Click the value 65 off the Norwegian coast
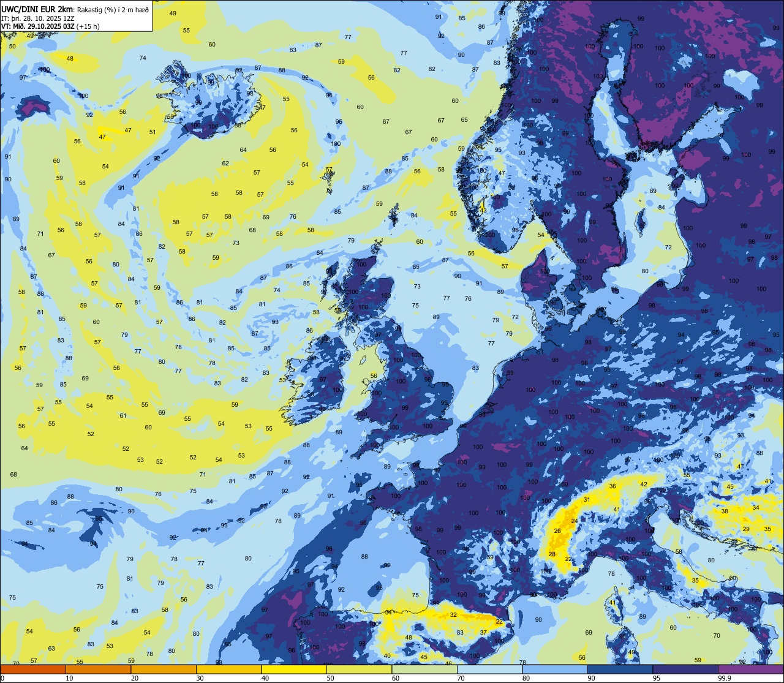Image resolution: width=784 pixels, height=683 pixels. pyautogui.click(x=464, y=120)
